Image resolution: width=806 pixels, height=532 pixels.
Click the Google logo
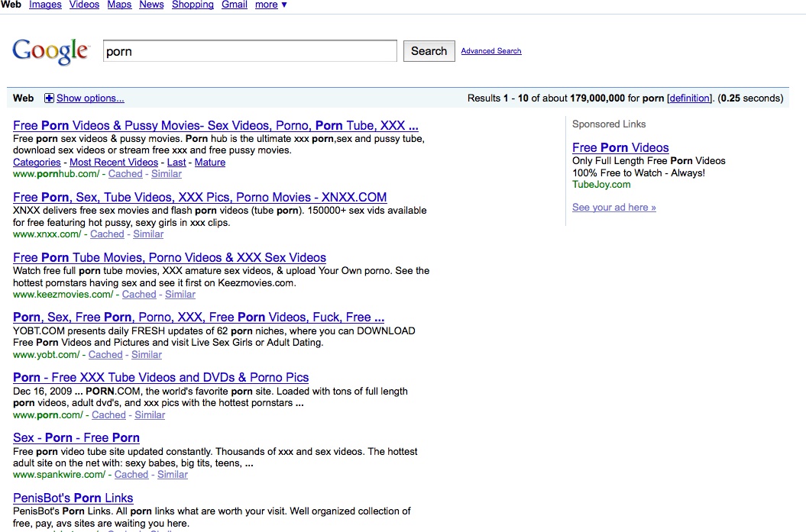click(x=51, y=51)
